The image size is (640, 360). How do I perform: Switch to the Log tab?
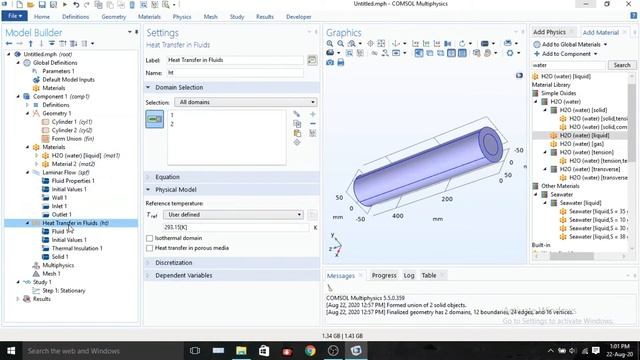point(409,276)
